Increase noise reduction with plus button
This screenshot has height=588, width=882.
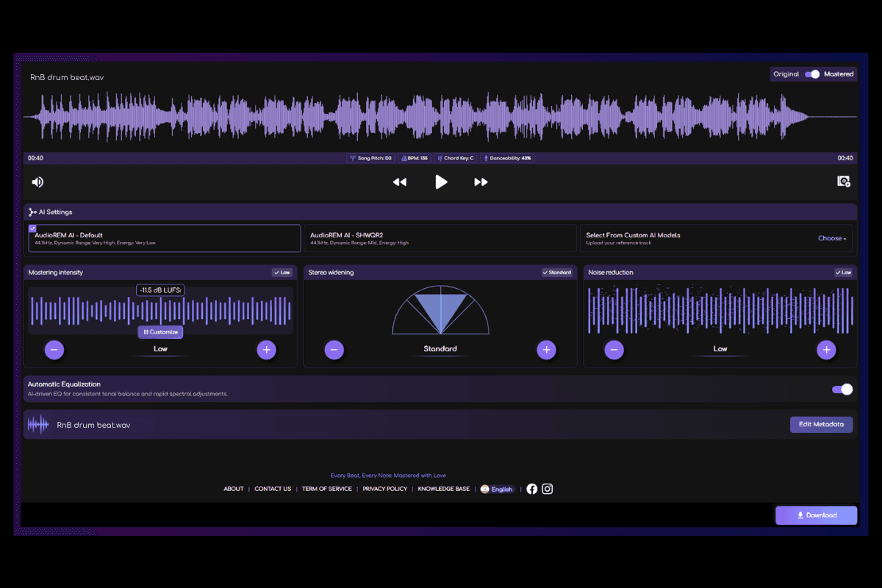(x=827, y=350)
